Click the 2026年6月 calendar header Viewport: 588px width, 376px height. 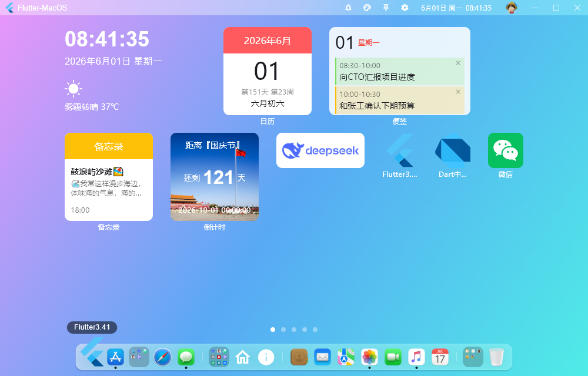coord(268,41)
